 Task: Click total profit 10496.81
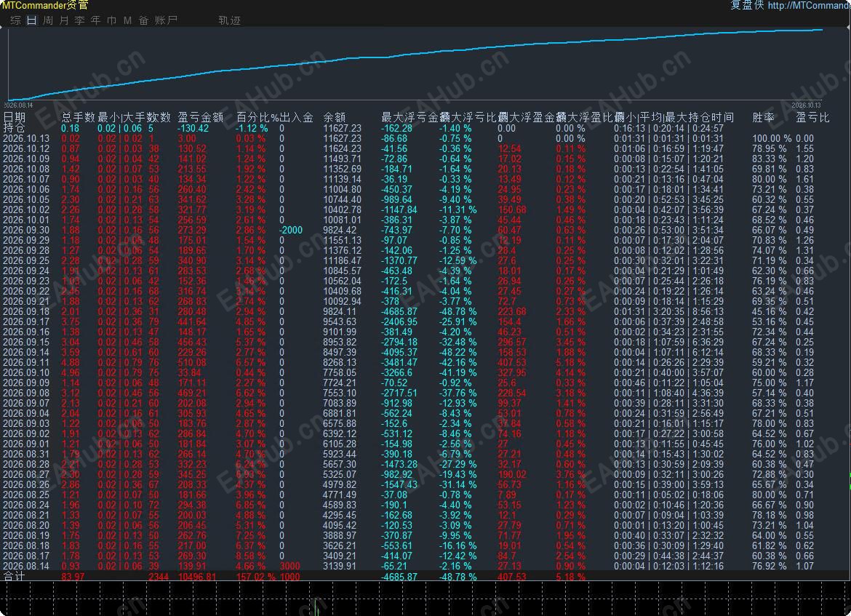pyautogui.click(x=197, y=577)
